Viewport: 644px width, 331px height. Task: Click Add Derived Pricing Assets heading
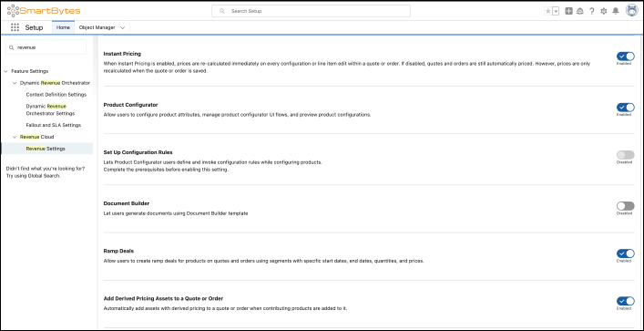[x=163, y=298]
